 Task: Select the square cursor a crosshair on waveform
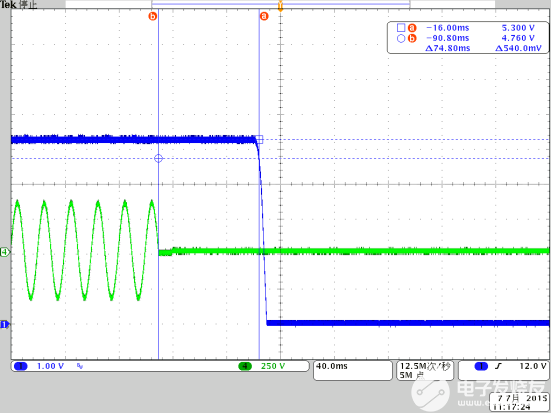pos(259,140)
